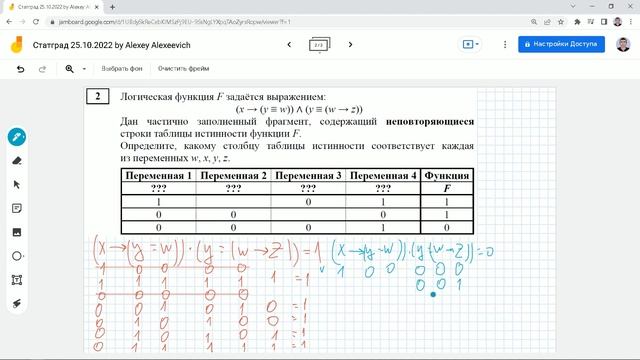Open the present/meeting dropdown
The width and height of the screenshot is (640, 360).
[x=470, y=44]
